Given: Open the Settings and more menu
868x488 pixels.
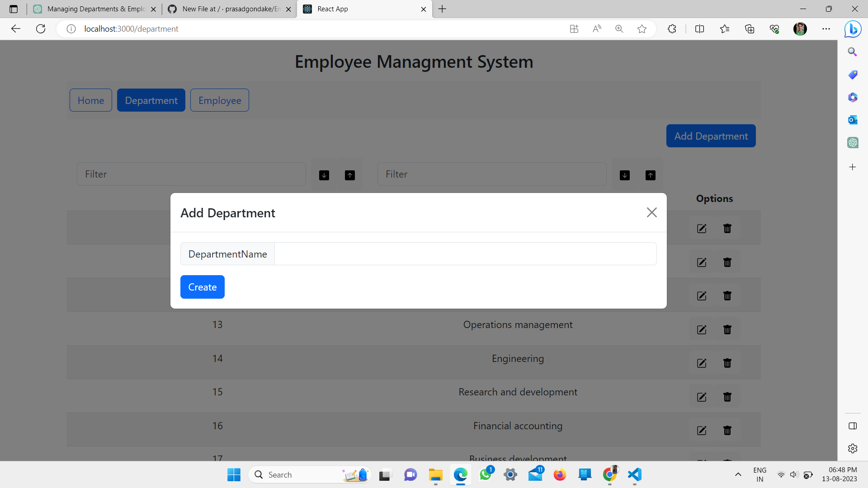Looking at the screenshot, I should tap(826, 28).
